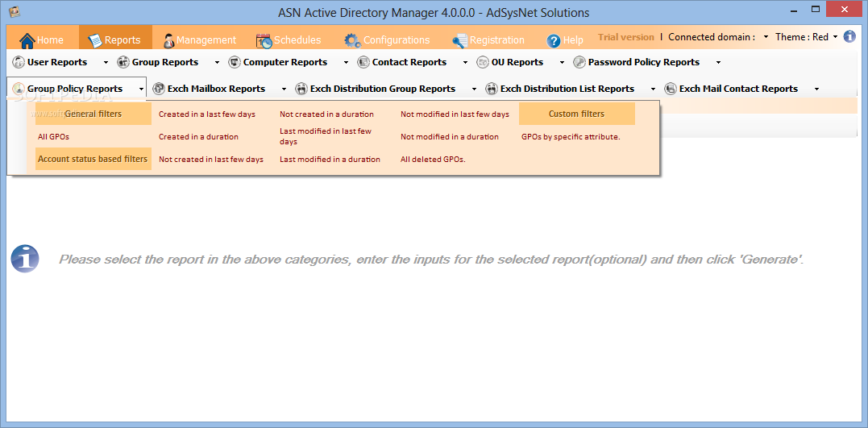Select GPOs by specific attribute
868x428 pixels.
pos(571,137)
